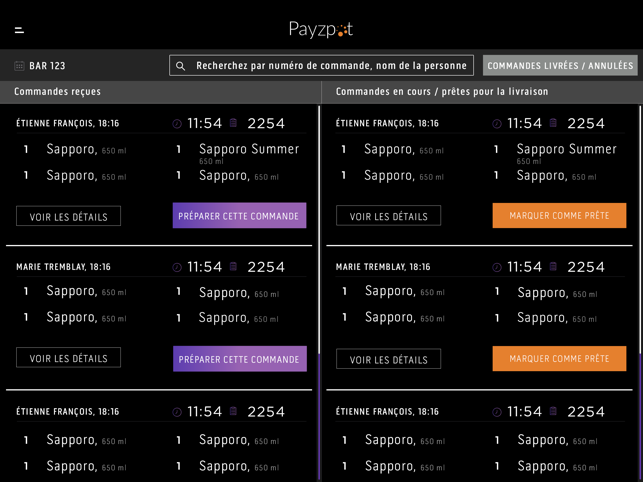
Task: Click clipboard icon on bottom in-progress Étienne order
Action: pos(553,411)
